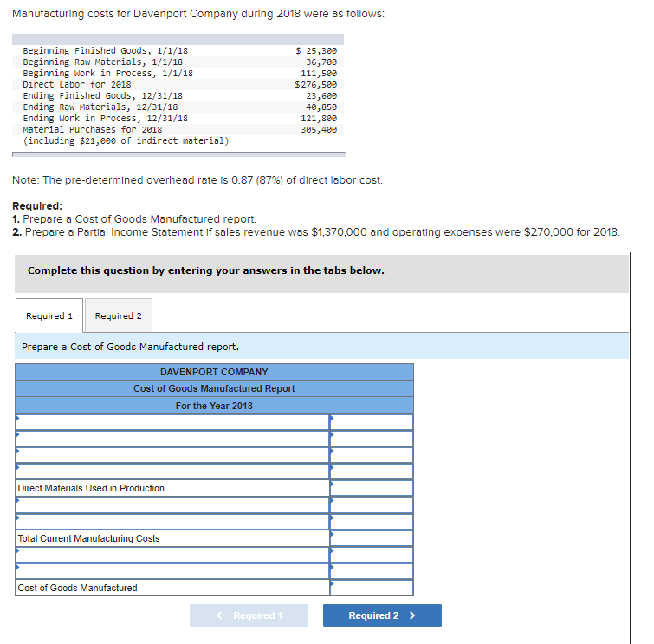Click 'Ending Work in Process, 12/31/18' data row
Image resolution: width=654 pixels, height=644 pixels.
(178, 118)
